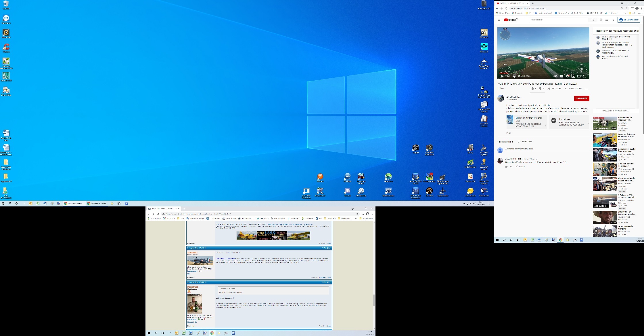Expand the TRIER PAR comment sorting dropdown
The width and height of the screenshot is (644, 336).
point(525,142)
